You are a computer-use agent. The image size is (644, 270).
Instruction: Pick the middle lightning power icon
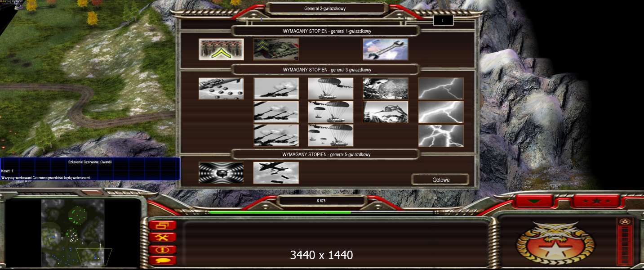pyautogui.click(x=441, y=112)
